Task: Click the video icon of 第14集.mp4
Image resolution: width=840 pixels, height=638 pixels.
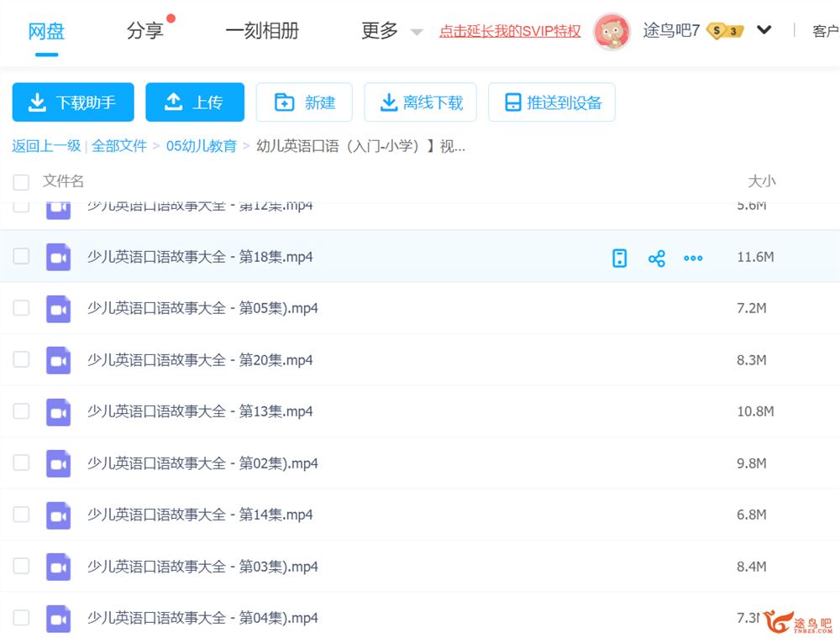Action: (x=59, y=515)
